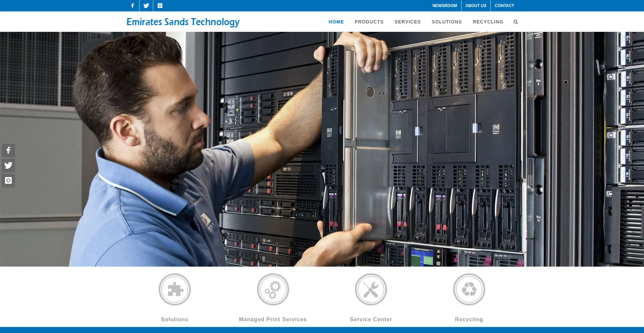Visit the Newsroom link
Viewport: 644px width, 333px height.
coord(444,6)
